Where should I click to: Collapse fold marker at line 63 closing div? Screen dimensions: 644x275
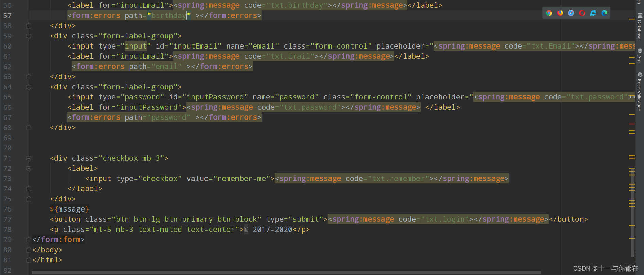click(29, 77)
